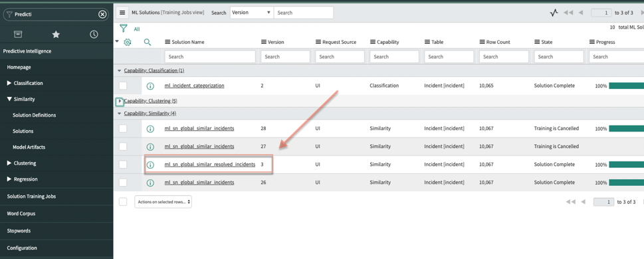
Task: Open ml_incident_categorization solution link
Action: (195, 86)
